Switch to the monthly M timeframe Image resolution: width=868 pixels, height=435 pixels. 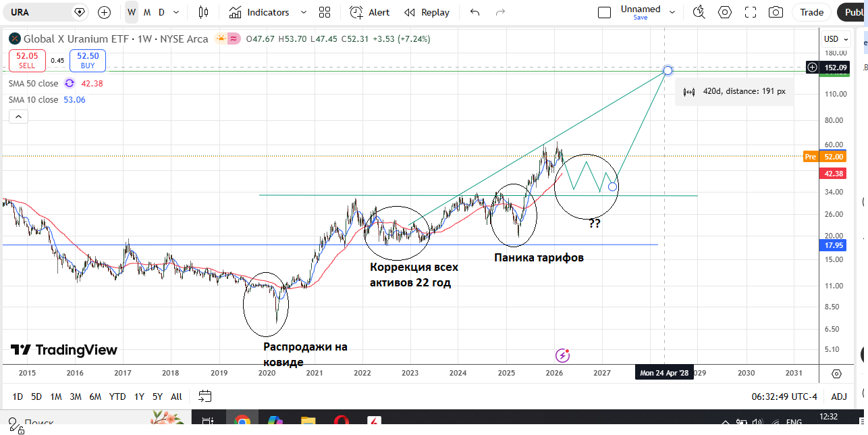click(x=147, y=12)
